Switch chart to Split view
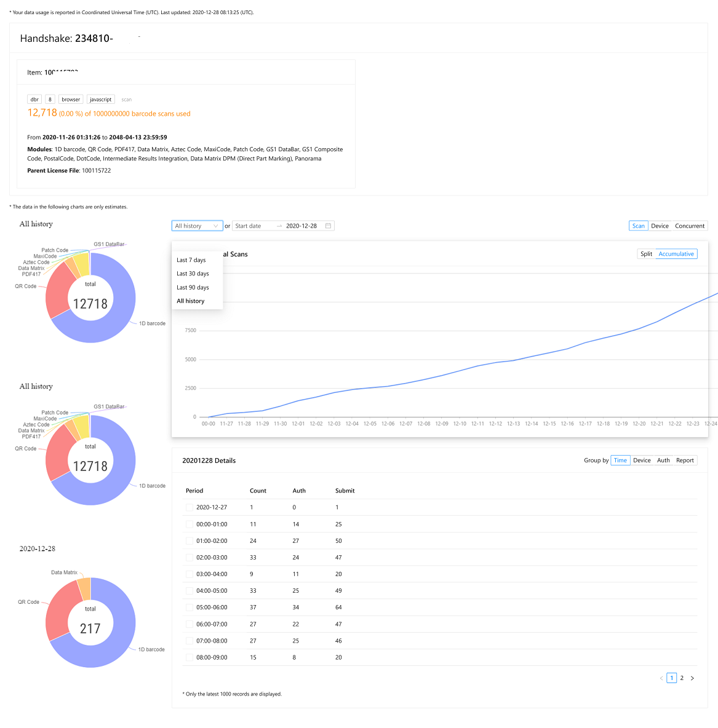The image size is (718, 728). (x=646, y=254)
